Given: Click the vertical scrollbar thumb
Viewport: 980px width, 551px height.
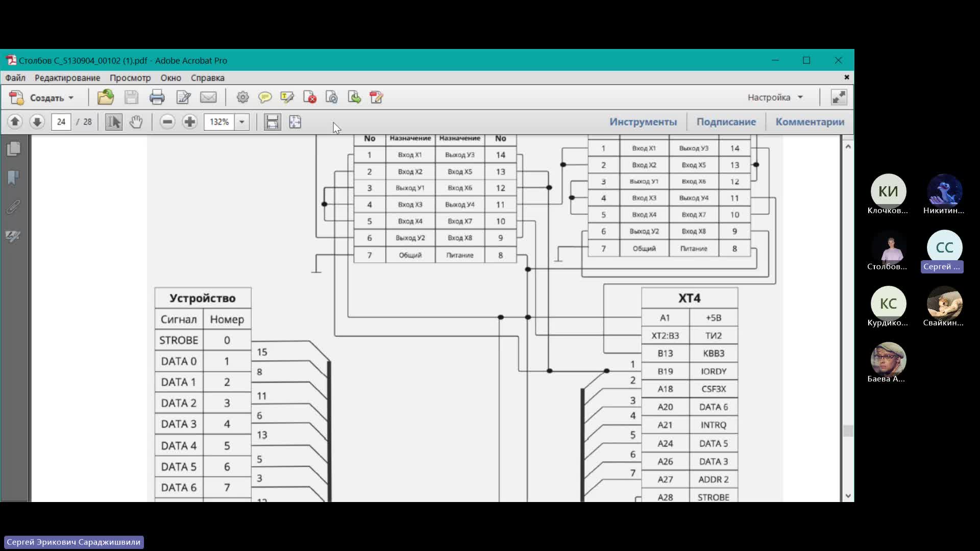Looking at the screenshot, I should (x=848, y=431).
